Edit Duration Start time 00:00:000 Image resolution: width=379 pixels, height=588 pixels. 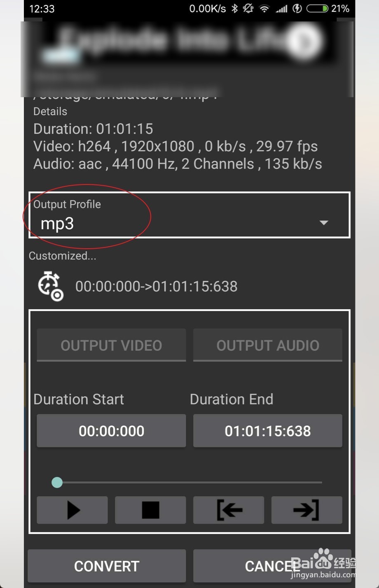[111, 431]
